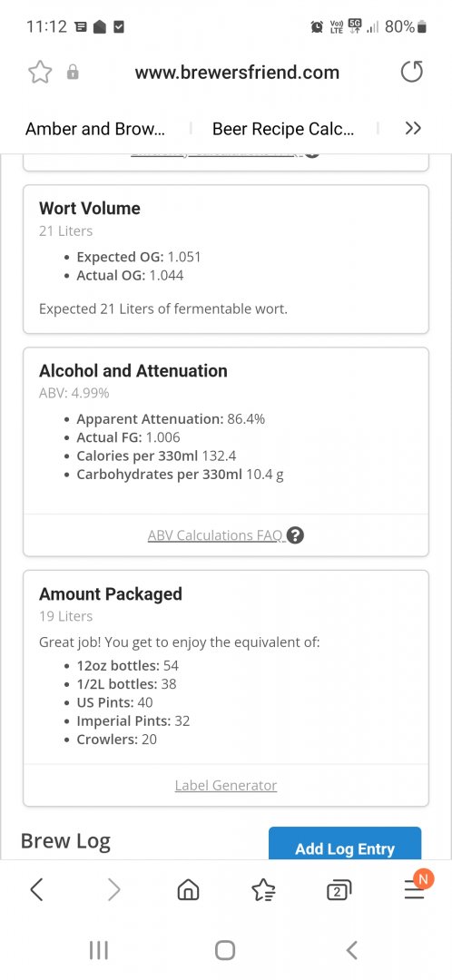The width and height of the screenshot is (452, 980).
Task: Open ABV Calculations FAQ link
Action: coord(216,535)
